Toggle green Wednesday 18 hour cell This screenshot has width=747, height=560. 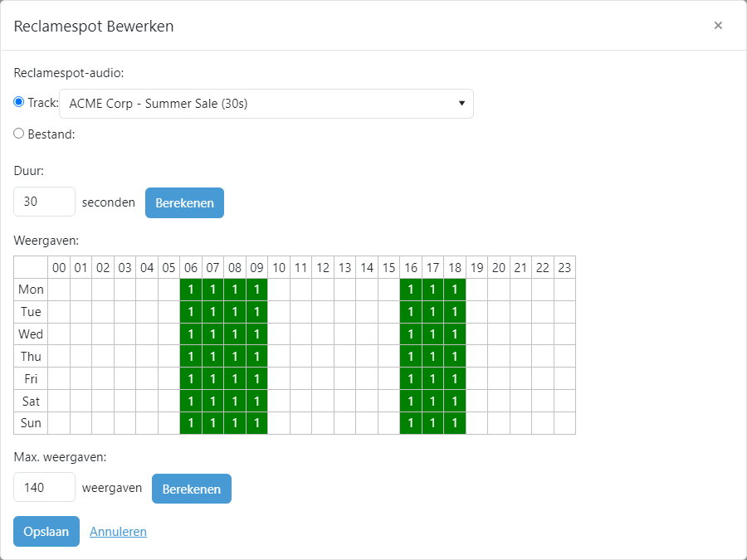455,334
